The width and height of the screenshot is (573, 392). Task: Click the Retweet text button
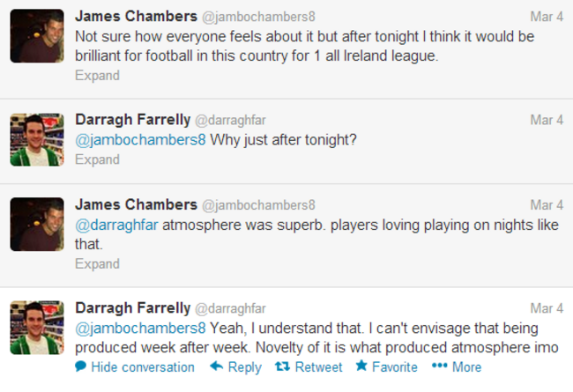pyautogui.click(x=318, y=367)
